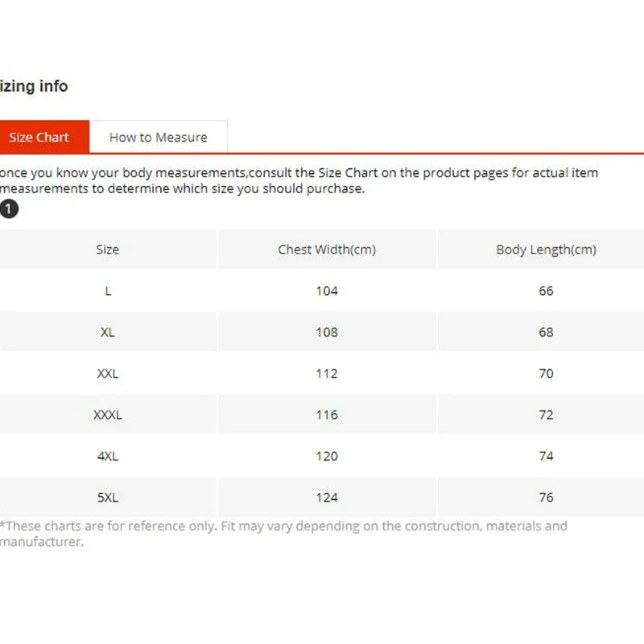644x644 pixels.
Task: Click the 5XL size row label
Action: 108,497
